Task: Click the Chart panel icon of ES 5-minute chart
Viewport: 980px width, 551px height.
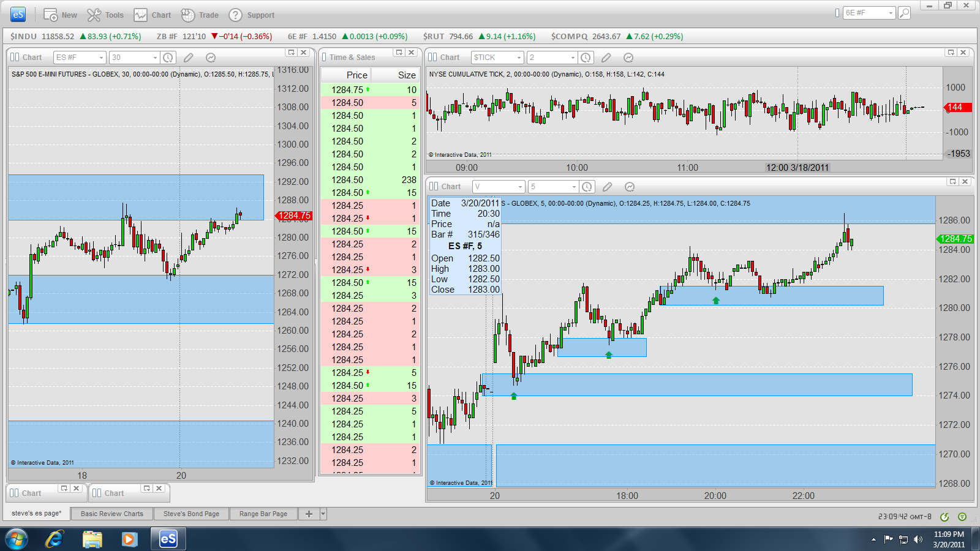Action: (x=434, y=186)
